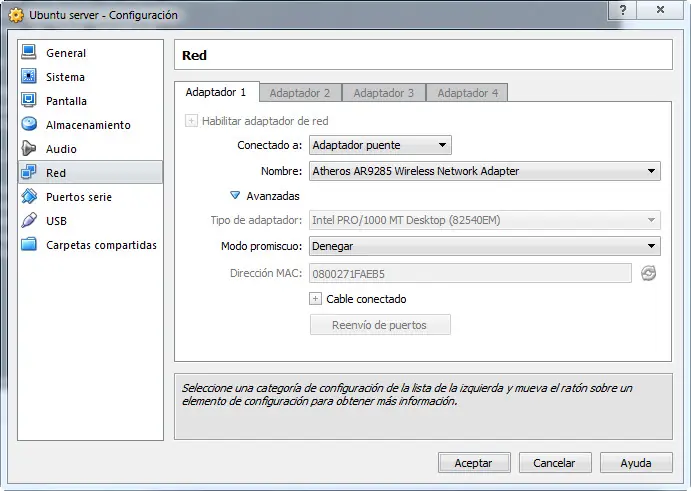This screenshot has width=691, height=491.
Task: Select the Audio speaker icon
Action: coord(29,148)
